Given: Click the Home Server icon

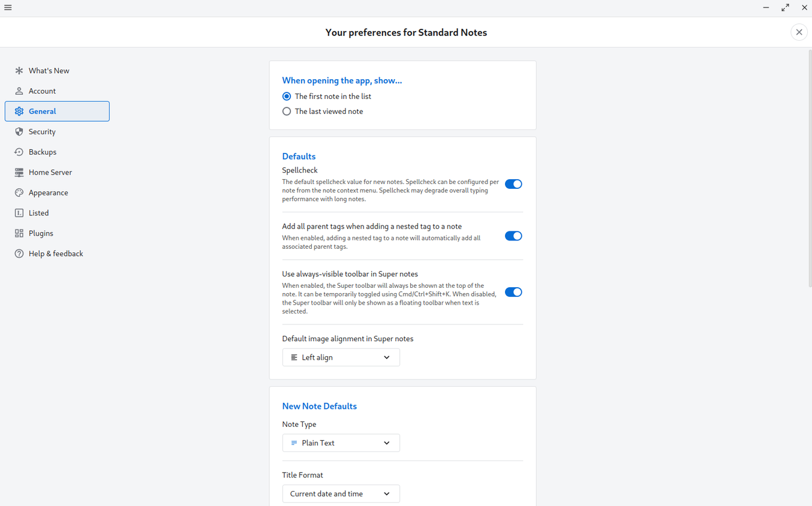Looking at the screenshot, I should pyautogui.click(x=19, y=173).
